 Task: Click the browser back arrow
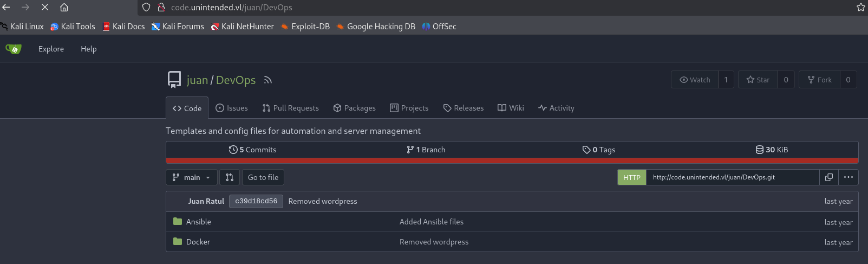tap(6, 7)
